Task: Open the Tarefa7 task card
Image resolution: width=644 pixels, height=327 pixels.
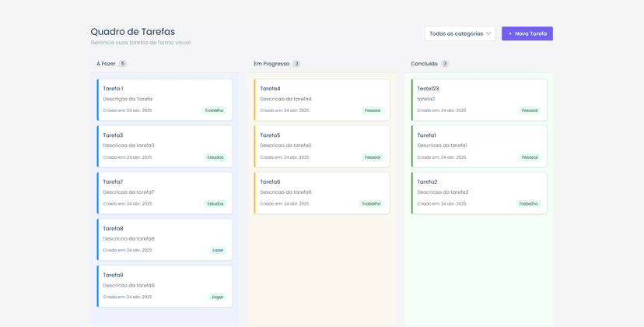Action: tap(165, 192)
